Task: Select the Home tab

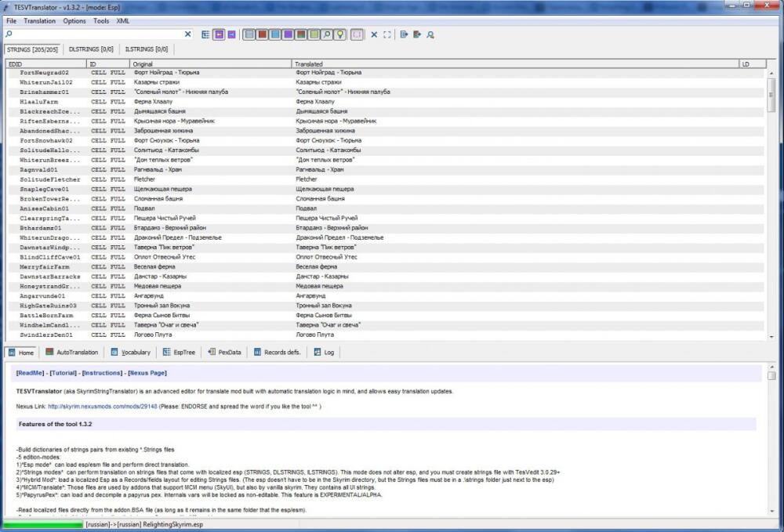Action: pos(21,352)
